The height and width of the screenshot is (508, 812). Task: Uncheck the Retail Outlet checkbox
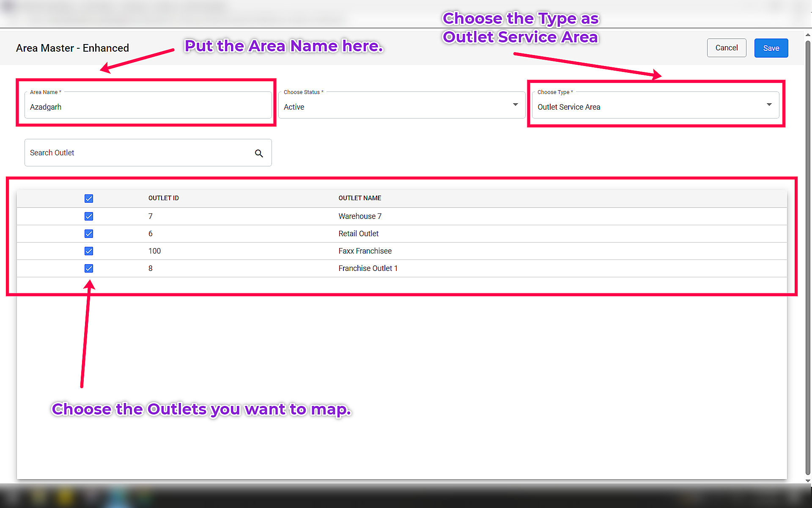[x=89, y=234]
